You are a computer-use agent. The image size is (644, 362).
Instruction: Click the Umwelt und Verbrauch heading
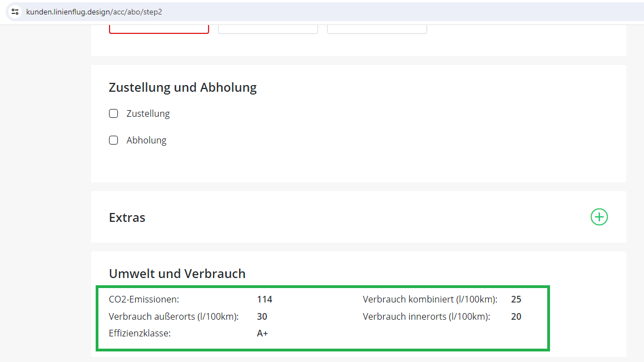click(x=177, y=274)
